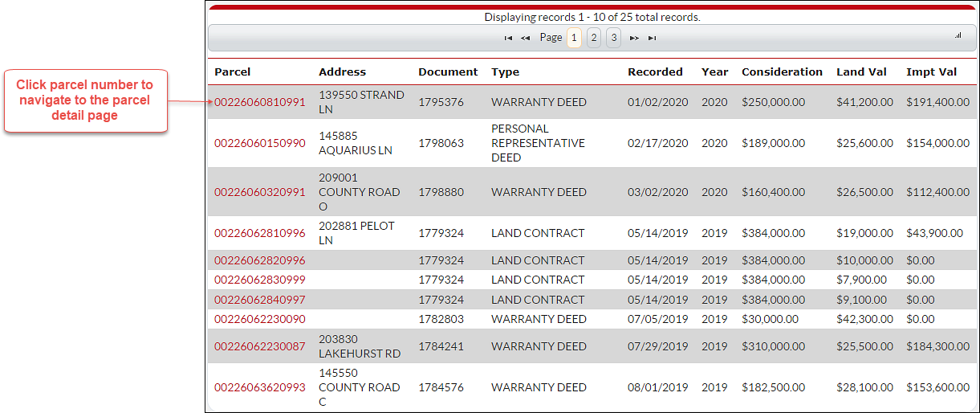Go to next page of records
The height and width of the screenshot is (413, 980).
(x=634, y=38)
